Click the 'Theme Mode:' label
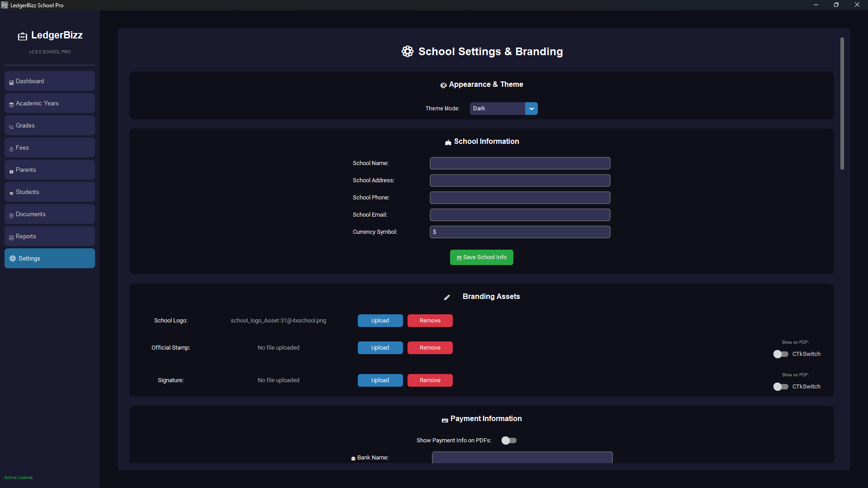 click(442, 109)
